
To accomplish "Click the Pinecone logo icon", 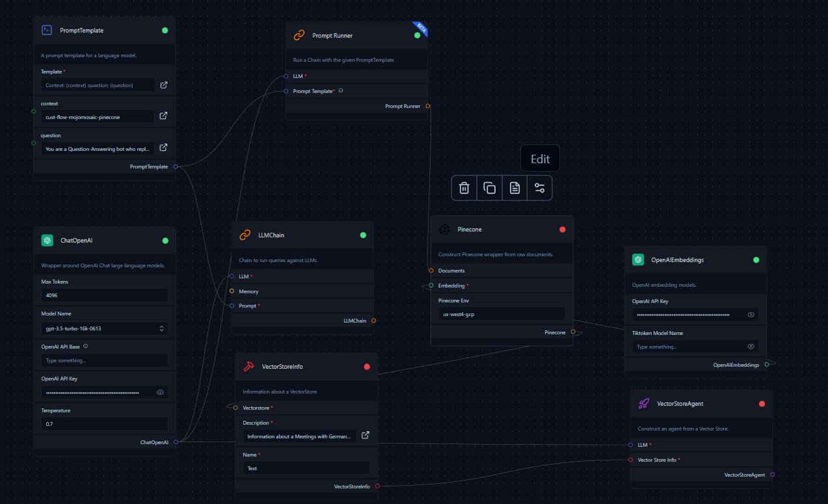I will (444, 229).
